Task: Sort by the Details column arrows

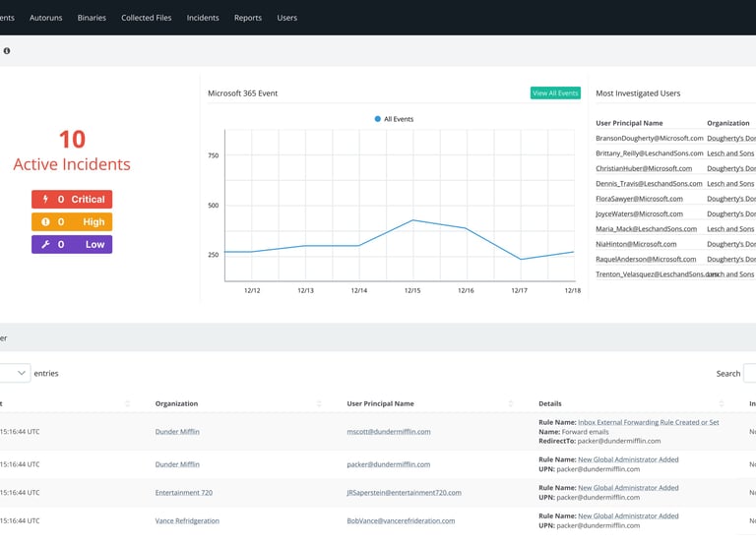Action: pyautogui.click(x=722, y=403)
